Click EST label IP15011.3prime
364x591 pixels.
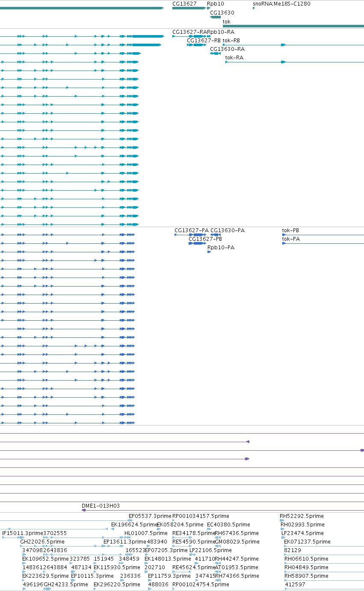[23, 533]
